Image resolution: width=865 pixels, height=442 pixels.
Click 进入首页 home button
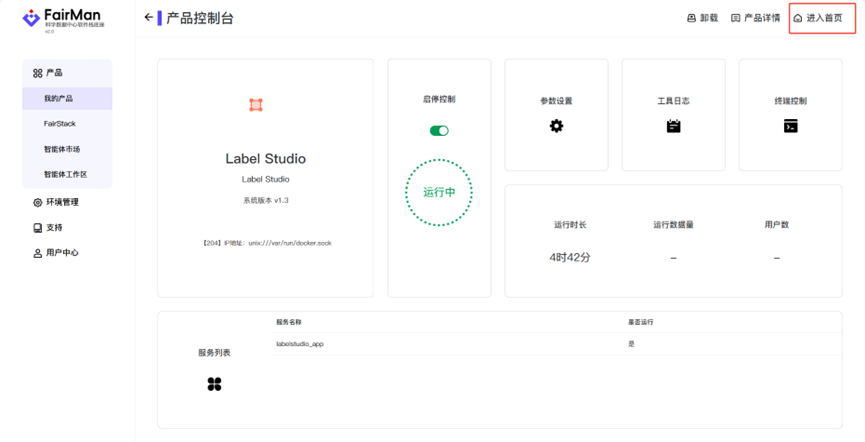(x=818, y=18)
